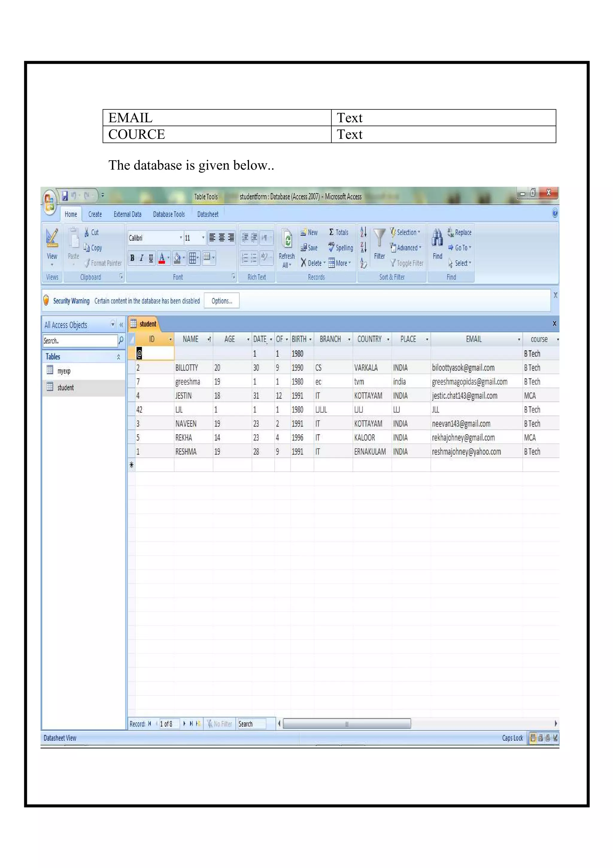Click the Find binoculars button
The width and height of the screenshot is (613, 868).
437,244
